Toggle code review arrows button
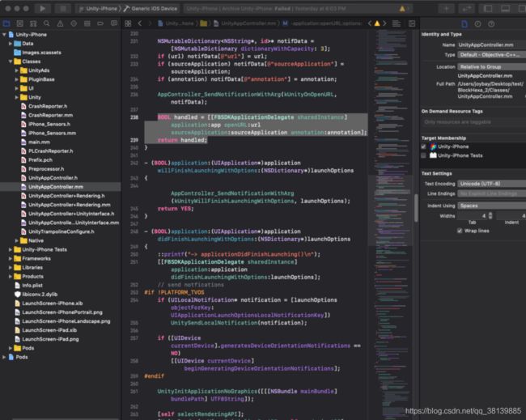The image size is (526, 420). (466, 8)
